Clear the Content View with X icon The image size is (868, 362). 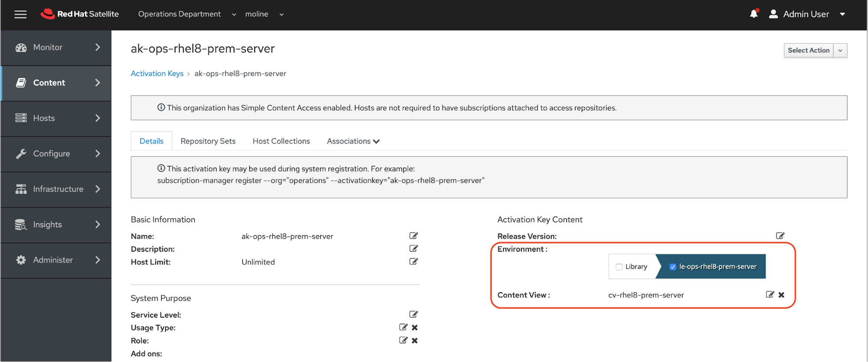tap(782, 295)
